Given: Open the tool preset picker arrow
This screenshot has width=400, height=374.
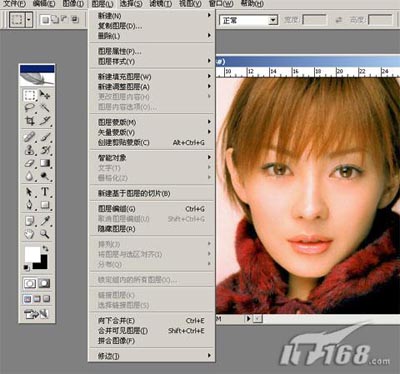Looking at the screenshot, I should point(29,20).
